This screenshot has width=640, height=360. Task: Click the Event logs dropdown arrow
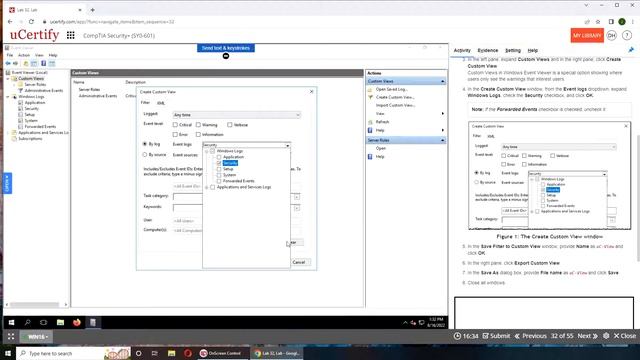coord(287,145)
